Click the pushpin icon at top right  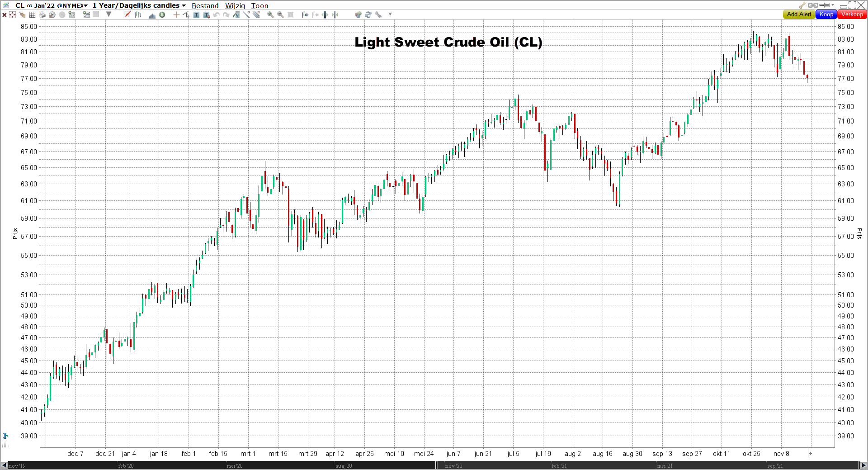point(825,5)
